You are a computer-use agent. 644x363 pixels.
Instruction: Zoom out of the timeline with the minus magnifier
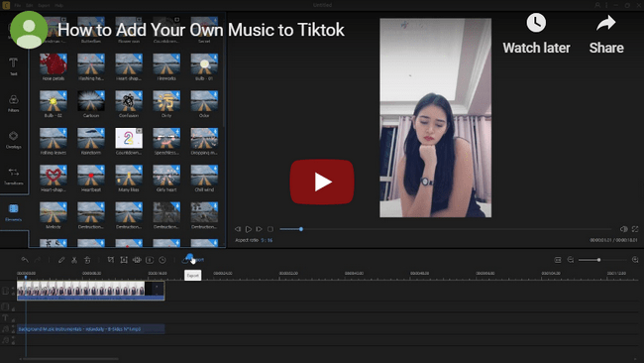(x=571, y=260)
